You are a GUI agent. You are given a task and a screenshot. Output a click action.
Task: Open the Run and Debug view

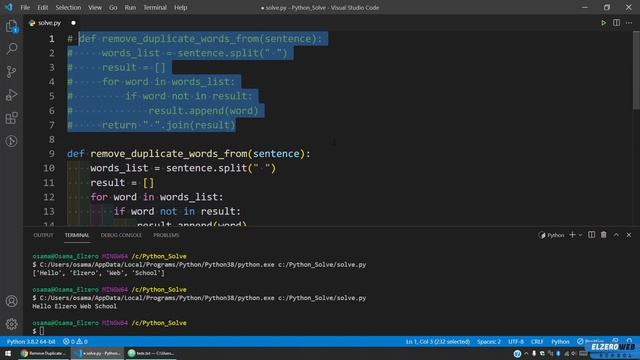[11, 95]
